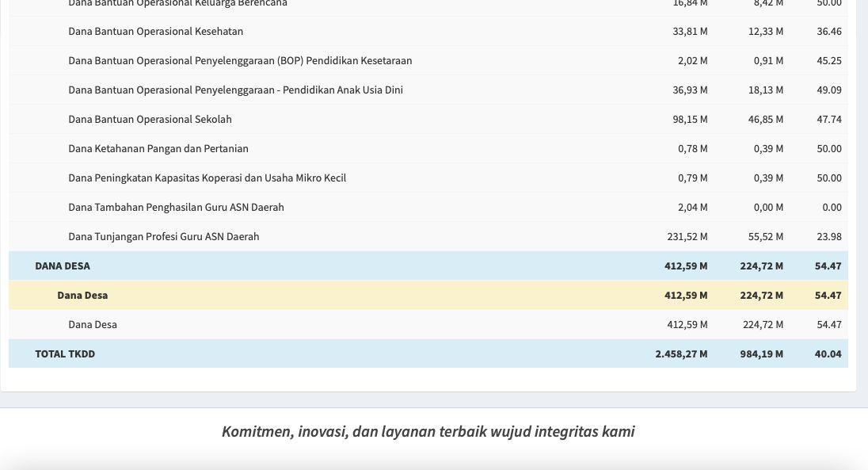Select Dana Tunjangan Profesi Guru ASN Daerah
The height and width of the screenshot is (470, 868).
tap(163, 237)
